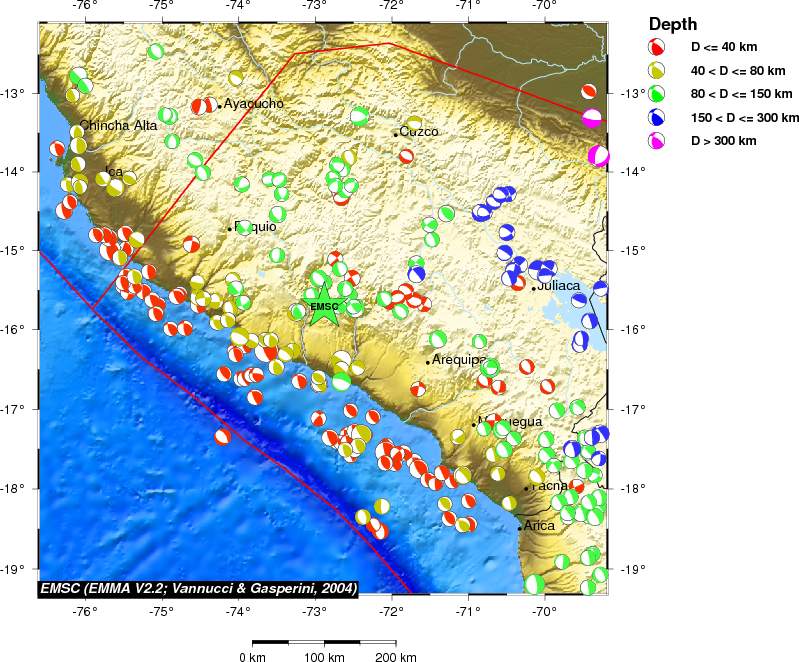Click the Chincha Alta city label

click(x=118, y=125)
